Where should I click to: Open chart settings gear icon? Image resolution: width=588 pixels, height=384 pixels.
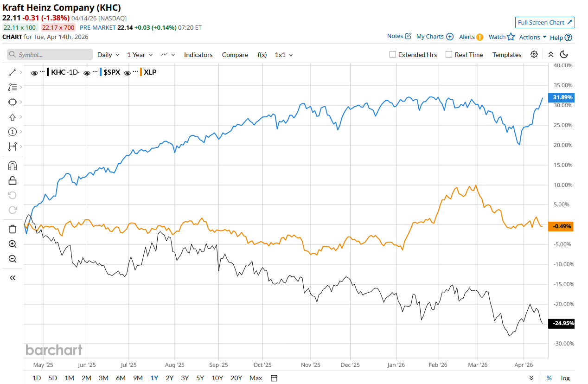tap(534, 54)
